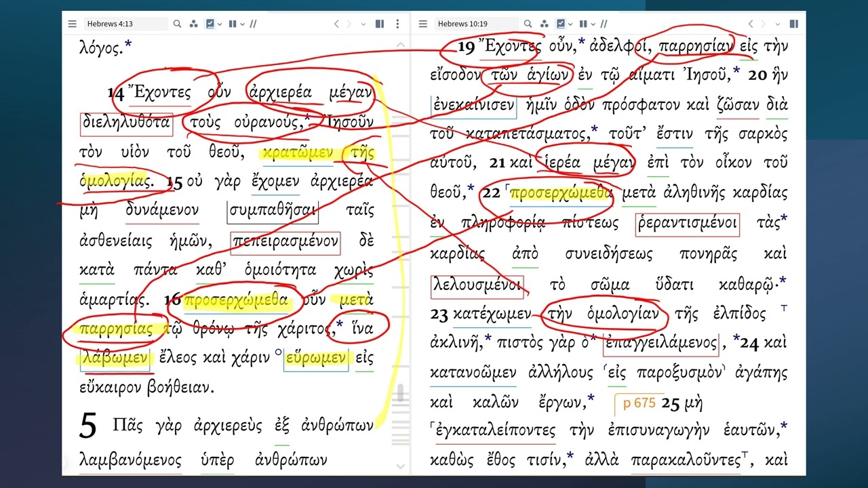Viewport: 868px width, 488px height.
Task: Click the word λελουσμένοι
Action: [x=477, y=285]
